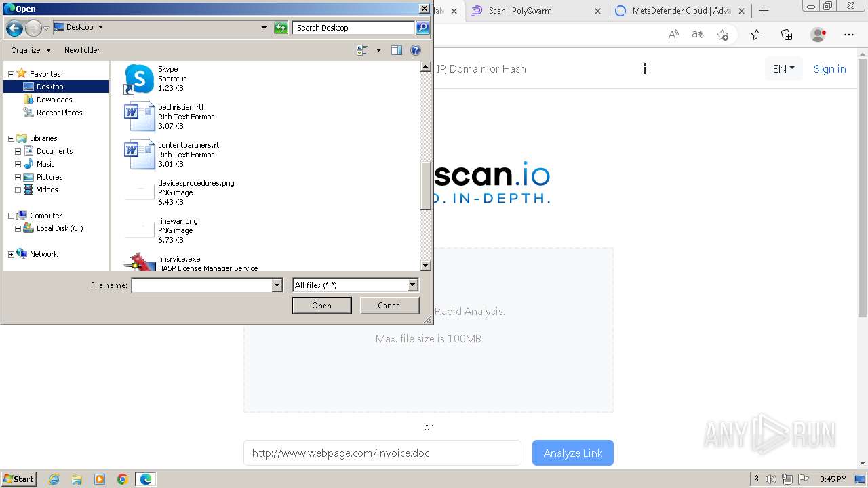868x488 pixels.
Task: Select Documents library
Action: [x=54, y=151]
